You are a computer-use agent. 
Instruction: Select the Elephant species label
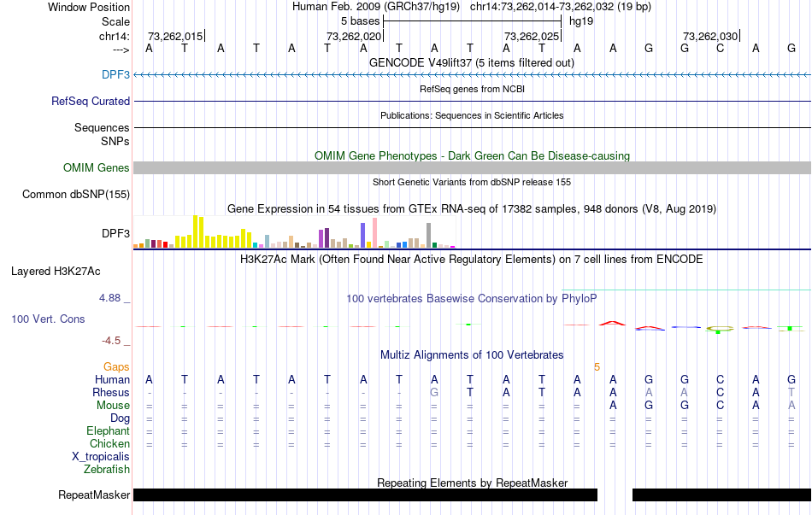(108, 430)
